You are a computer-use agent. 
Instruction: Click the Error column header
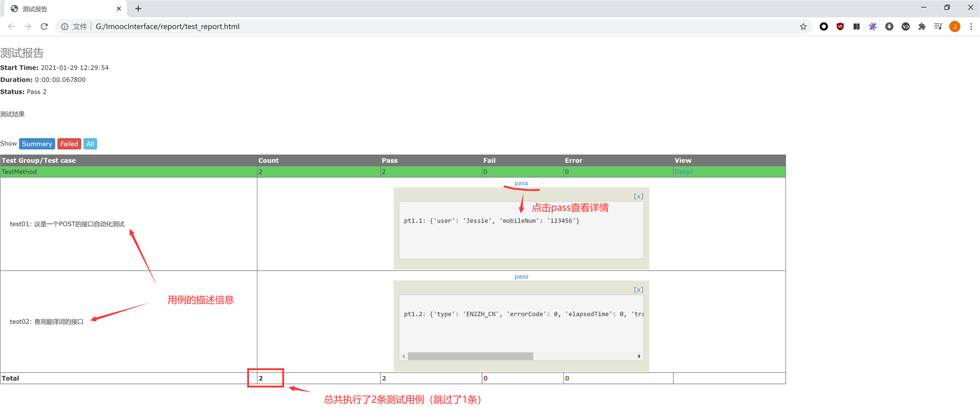[574, 161]
